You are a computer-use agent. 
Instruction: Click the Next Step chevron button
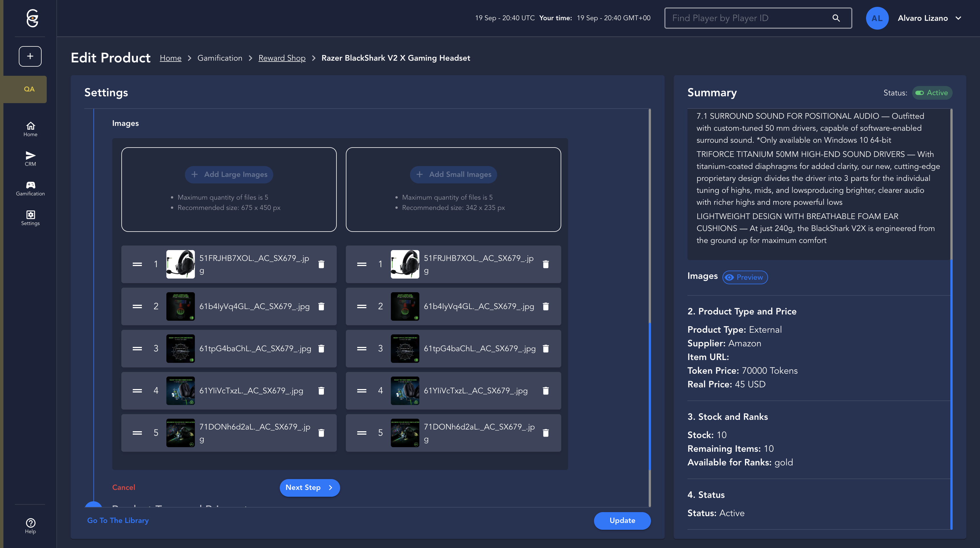coord(309,488)
